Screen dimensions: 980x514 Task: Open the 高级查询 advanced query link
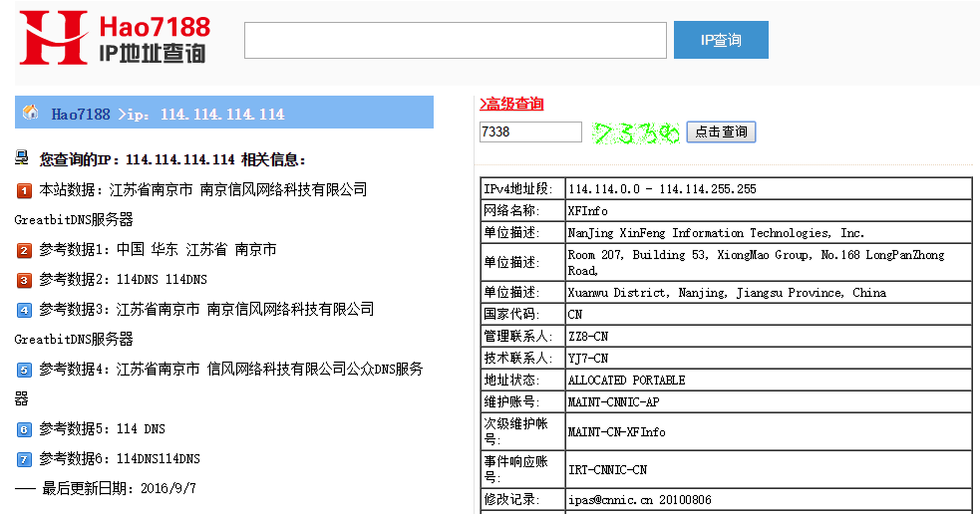pyautogui.click(x=511, y=105)
